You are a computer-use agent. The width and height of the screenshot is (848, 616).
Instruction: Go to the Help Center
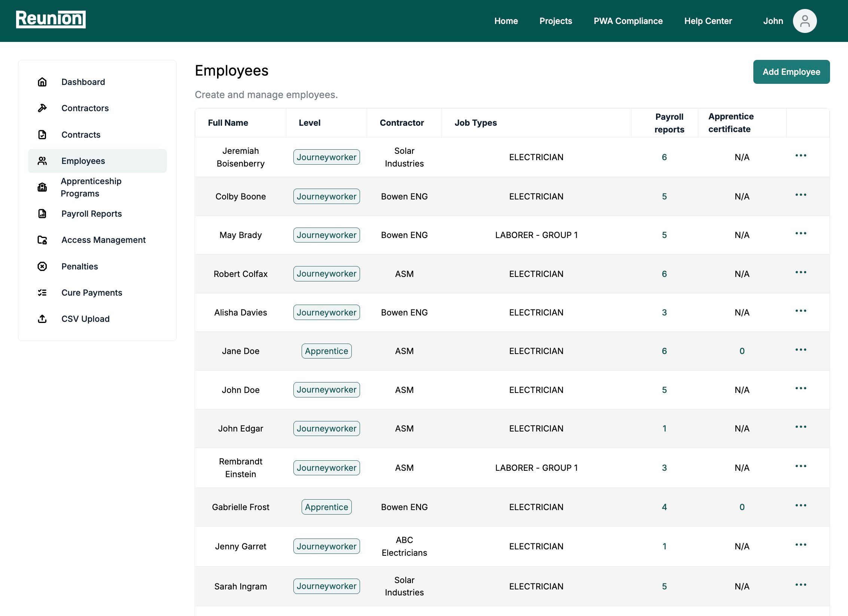click(708, 21)
